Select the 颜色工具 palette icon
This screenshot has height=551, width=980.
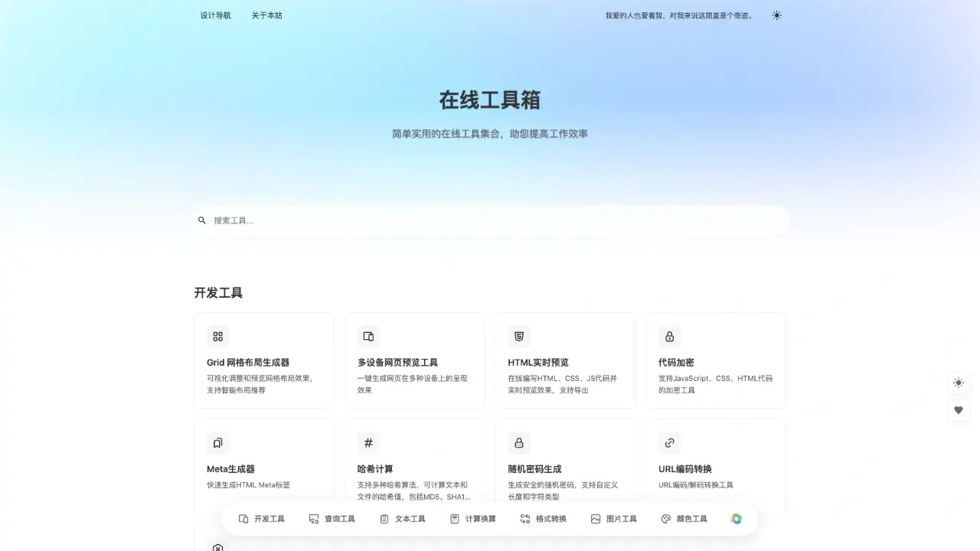click(x=665, y=518)
